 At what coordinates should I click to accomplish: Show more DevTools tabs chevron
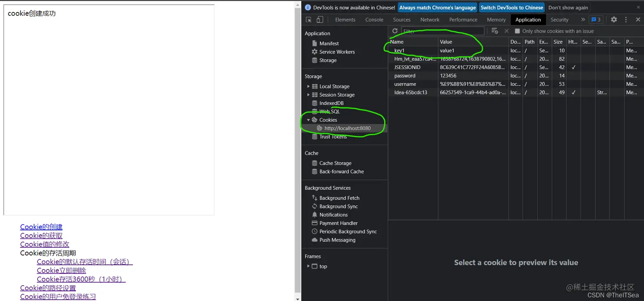coord(583,20)
